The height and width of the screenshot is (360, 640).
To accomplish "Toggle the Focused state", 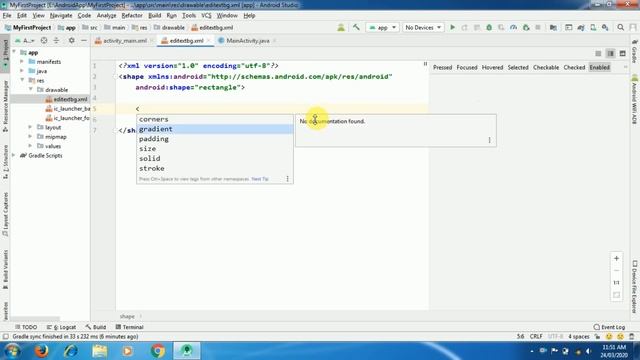I will point(467,67).
